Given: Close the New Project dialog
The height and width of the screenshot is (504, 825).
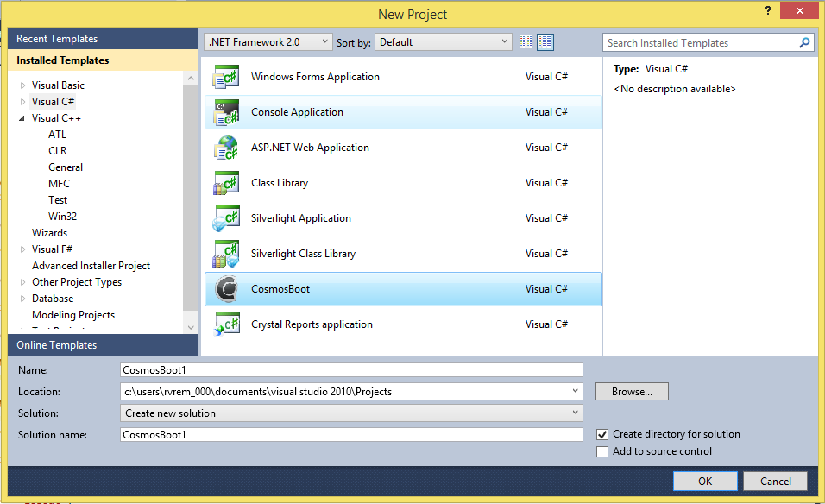Looking at the screenshot, I should [799, 10].
